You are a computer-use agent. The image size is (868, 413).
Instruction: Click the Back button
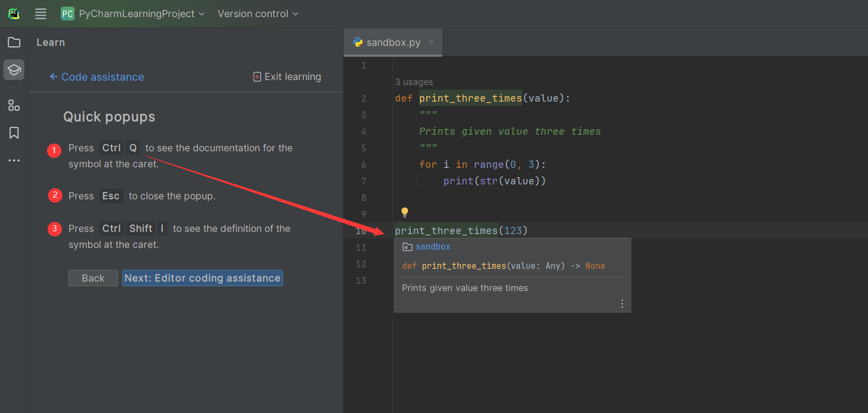tap(93, 278)
